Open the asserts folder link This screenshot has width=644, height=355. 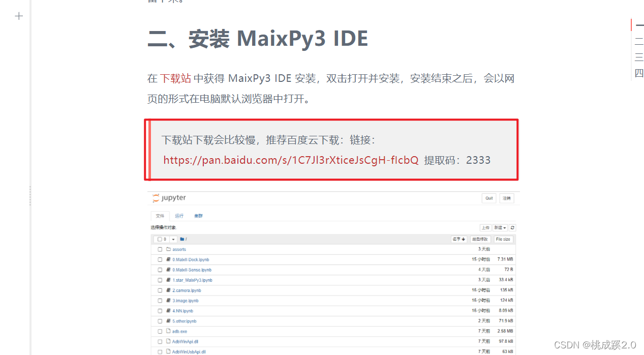[x=179, y=249]
